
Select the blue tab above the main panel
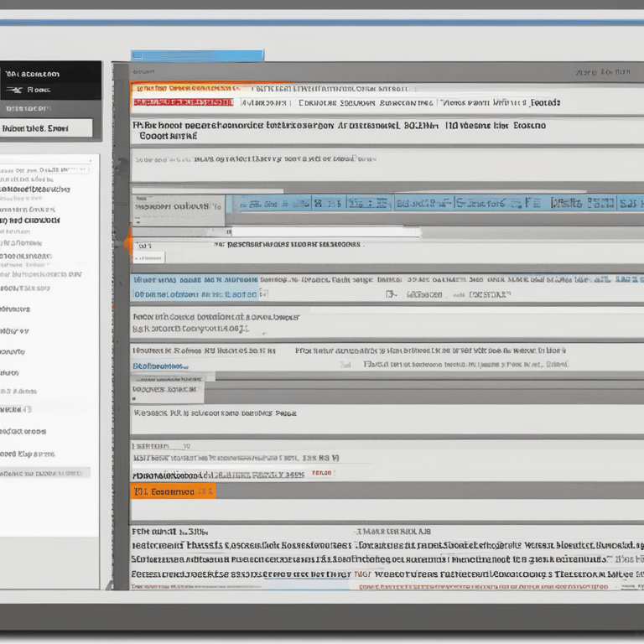coord(197,55)
